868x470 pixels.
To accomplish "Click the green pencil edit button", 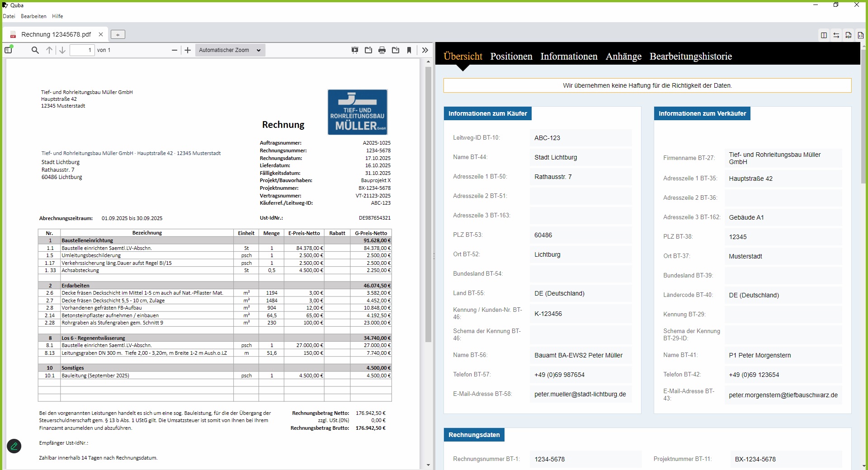I will click(x=14, y=446).
